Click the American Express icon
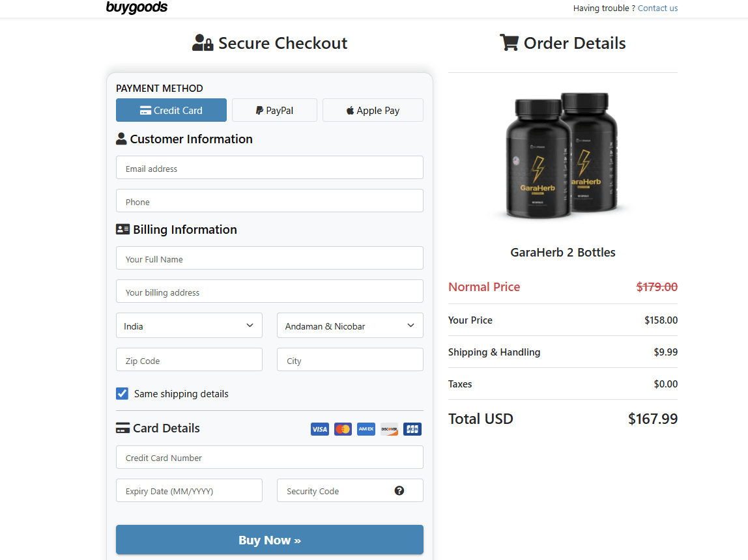The width and height of the screenshot is (748, 560). (x=366, y=429)
